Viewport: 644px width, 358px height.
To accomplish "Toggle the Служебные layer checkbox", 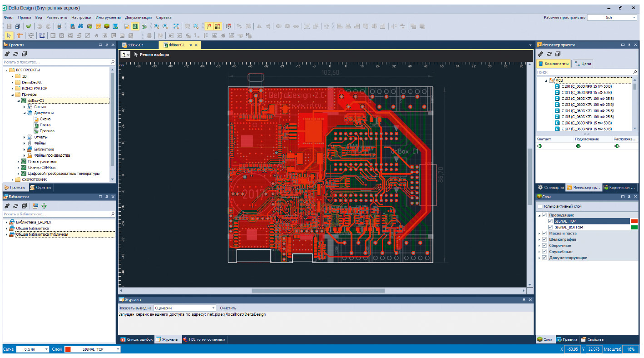I will (545, 252).
